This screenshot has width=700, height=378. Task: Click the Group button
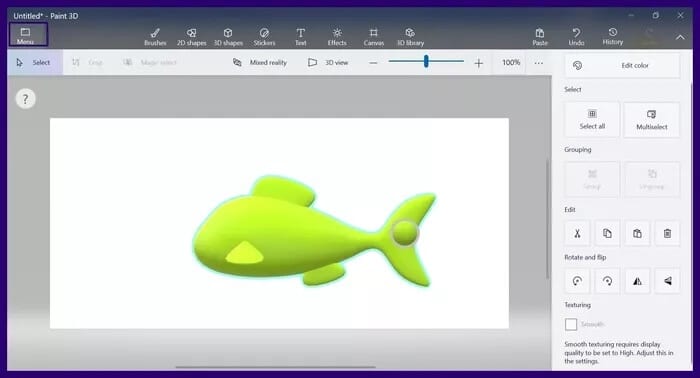point(592,179)
